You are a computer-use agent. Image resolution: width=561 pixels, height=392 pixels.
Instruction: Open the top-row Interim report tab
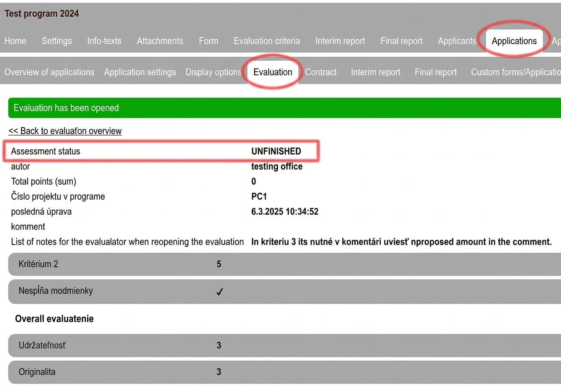click(340, 41)
